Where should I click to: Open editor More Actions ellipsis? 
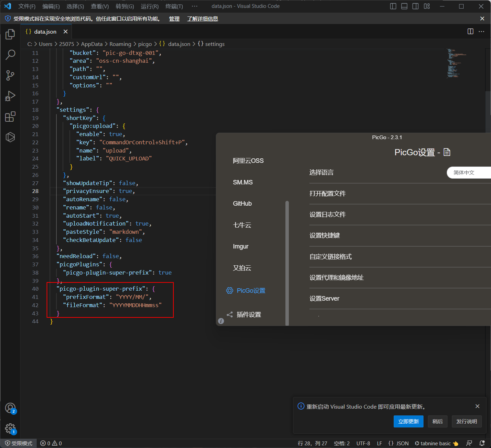[x=481, y=32]
